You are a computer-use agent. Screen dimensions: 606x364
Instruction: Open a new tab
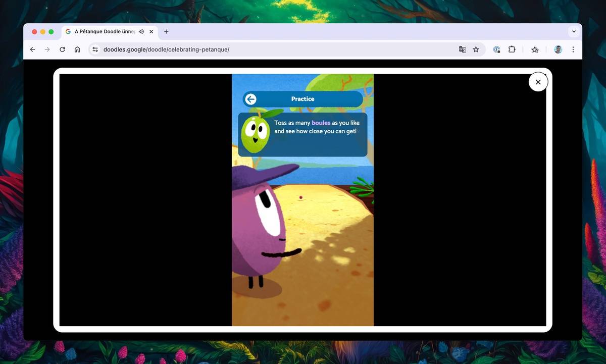[x=166, y=31]
